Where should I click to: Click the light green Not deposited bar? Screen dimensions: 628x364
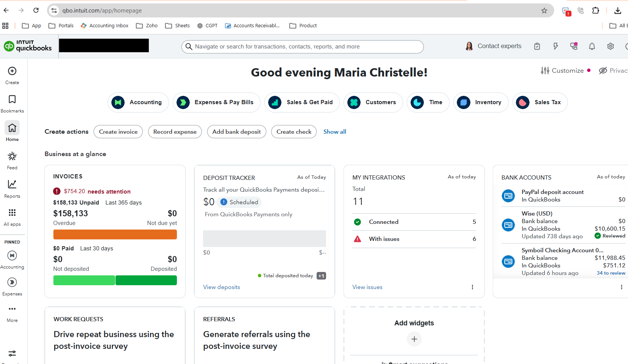coord(84,280)
